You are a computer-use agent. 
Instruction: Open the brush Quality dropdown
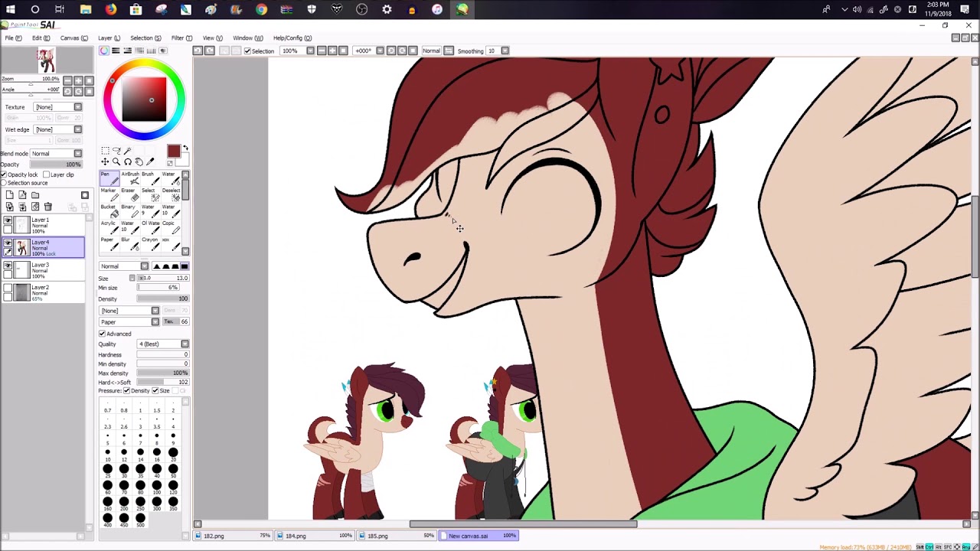162,344
